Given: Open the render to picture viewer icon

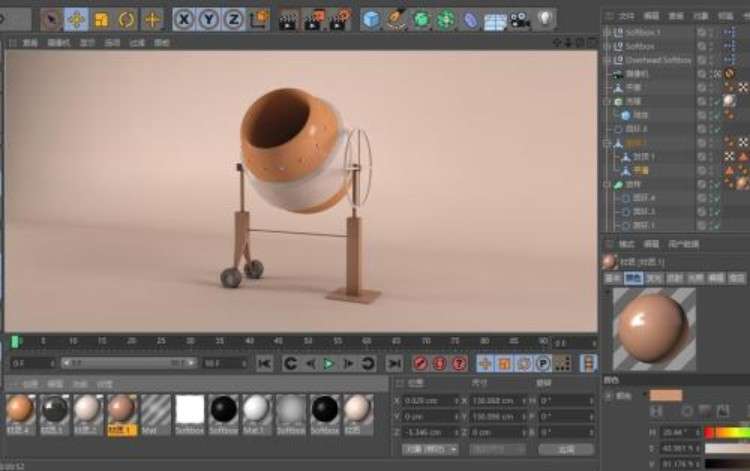Looking at the screenshot, I should (x=314, y=19).
